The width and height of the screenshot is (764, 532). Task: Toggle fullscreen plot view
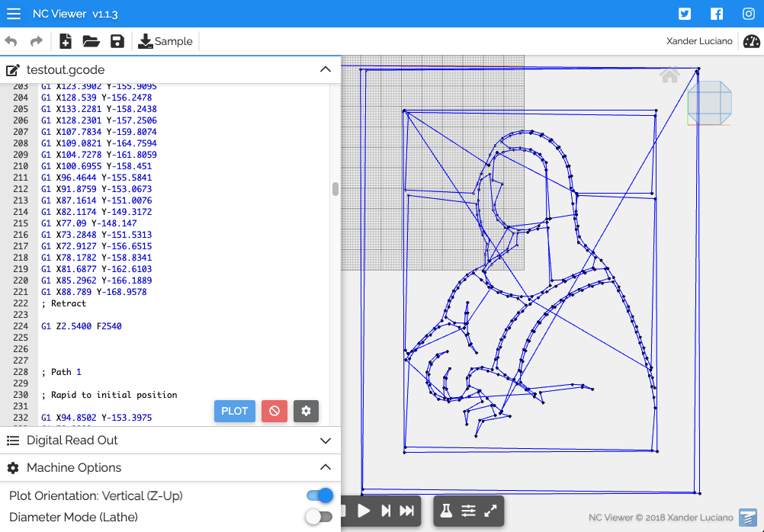tap(490, 511)
